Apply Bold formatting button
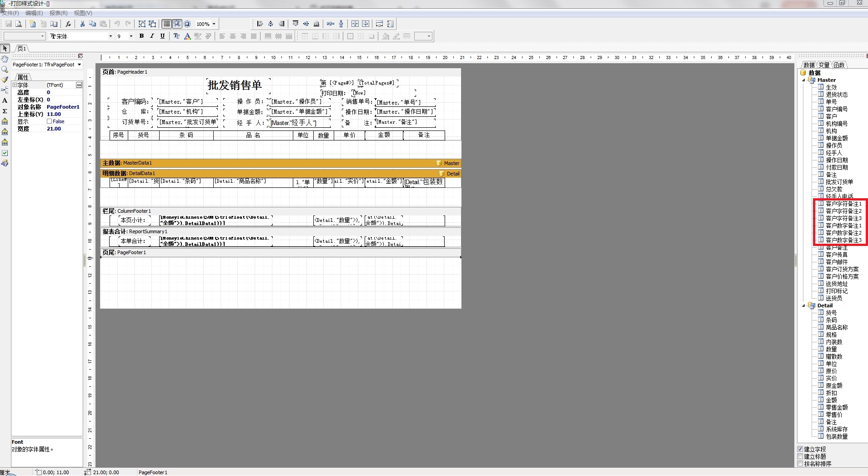Viewport: 868px width, 476px height. tap(141, 36)
